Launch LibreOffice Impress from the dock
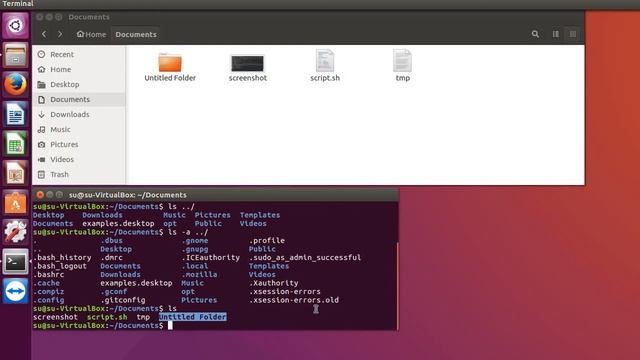 pos(16,173)
